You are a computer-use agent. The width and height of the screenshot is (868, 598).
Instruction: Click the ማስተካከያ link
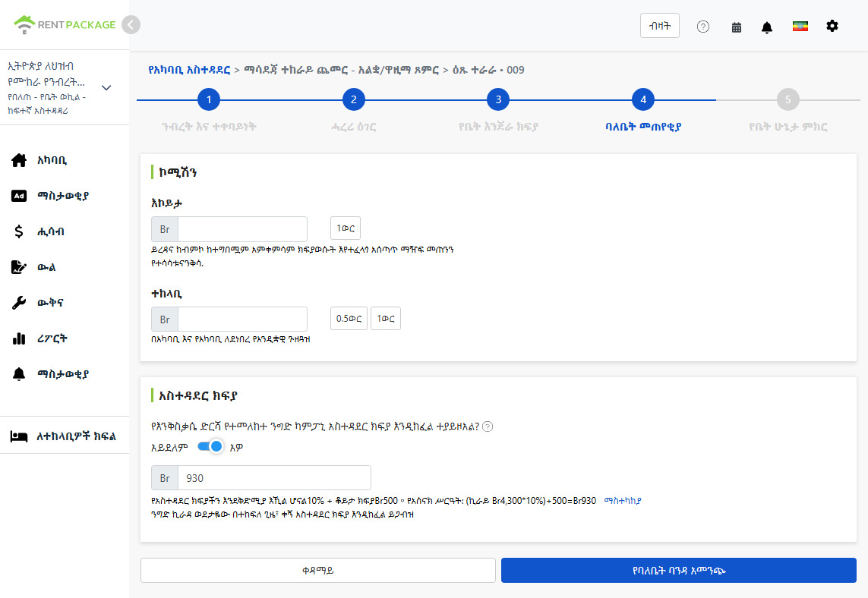tap(623, 501)
